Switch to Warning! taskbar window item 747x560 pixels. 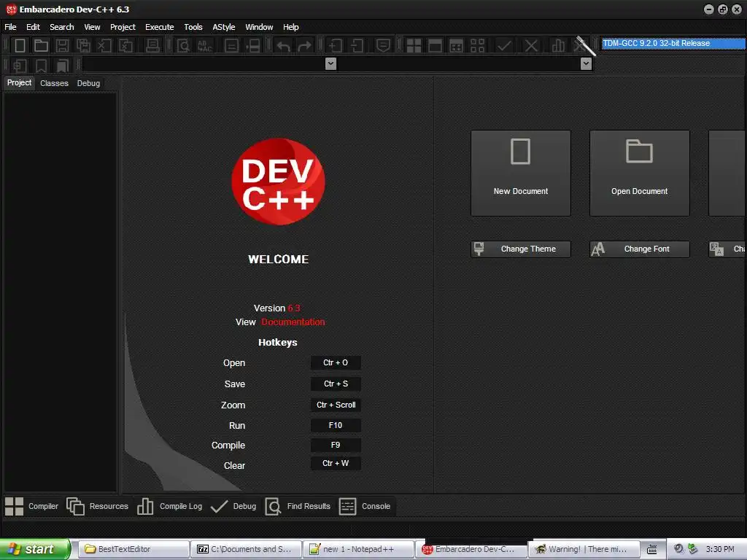click(x=584, y=550)
